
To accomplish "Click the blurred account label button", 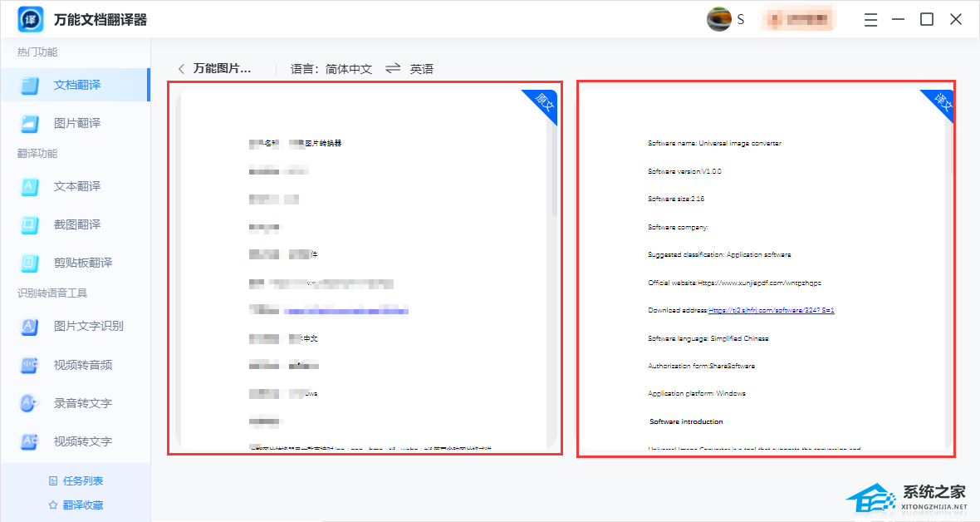I will pyautogui.click(x=798, y=19).
